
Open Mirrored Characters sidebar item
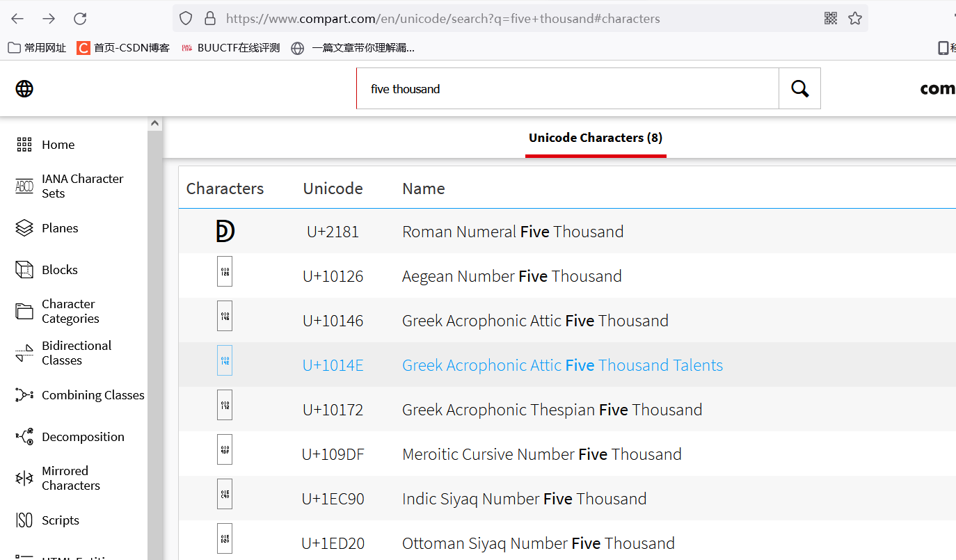click(x=71, y=479)
